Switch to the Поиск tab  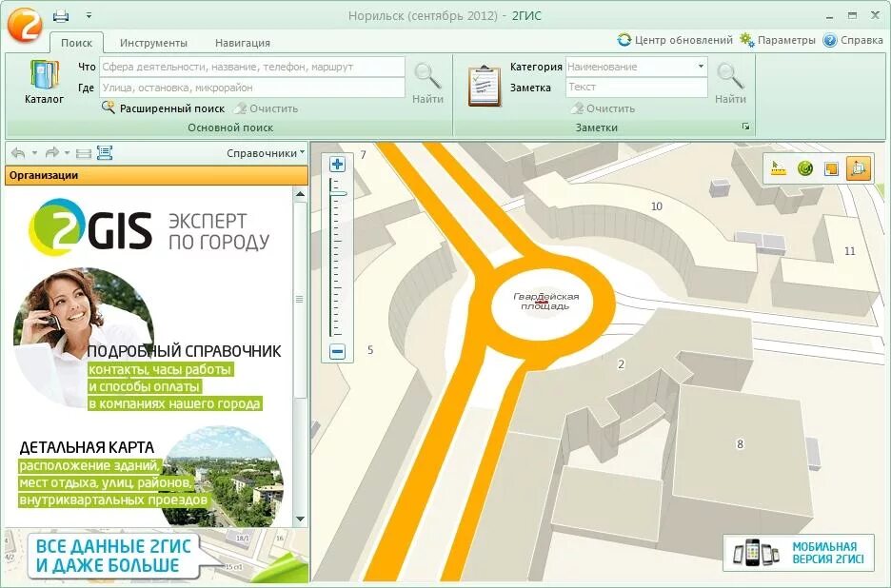point(76,43)
